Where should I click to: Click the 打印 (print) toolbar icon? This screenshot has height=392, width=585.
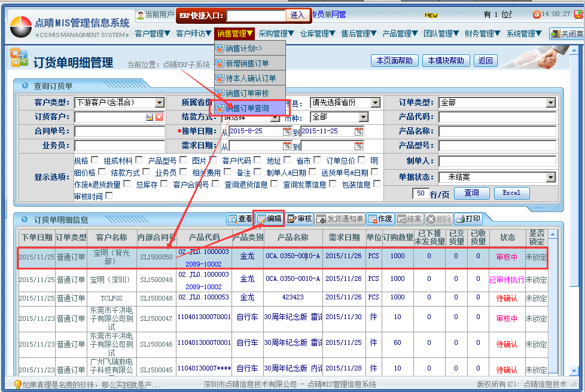coord(468,219)
